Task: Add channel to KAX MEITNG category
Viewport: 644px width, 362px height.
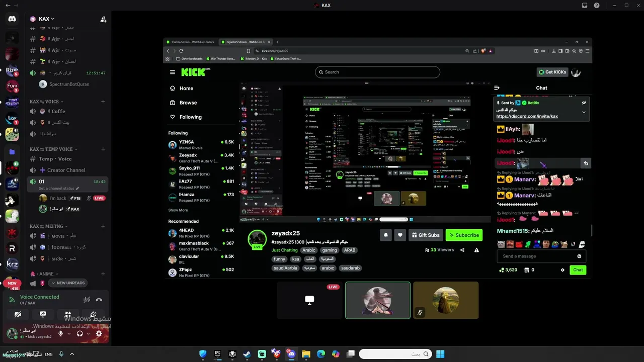Action: pyautogui.click(x=103, y=227)
